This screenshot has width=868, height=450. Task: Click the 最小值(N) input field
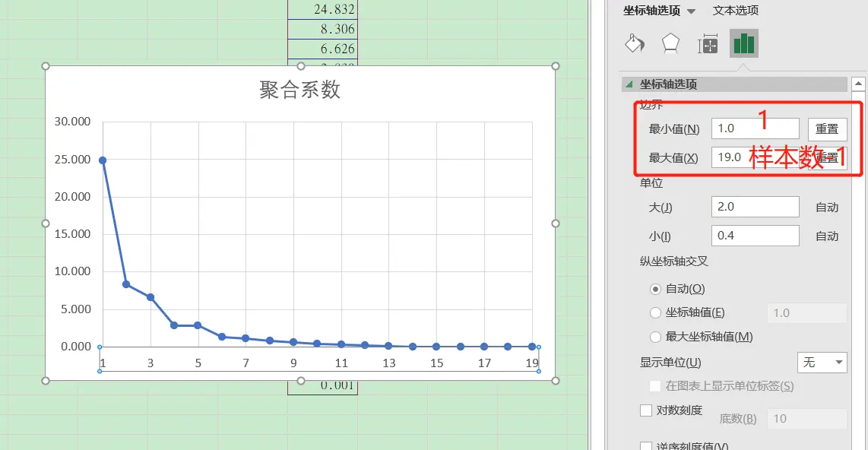tap(755, 128)
